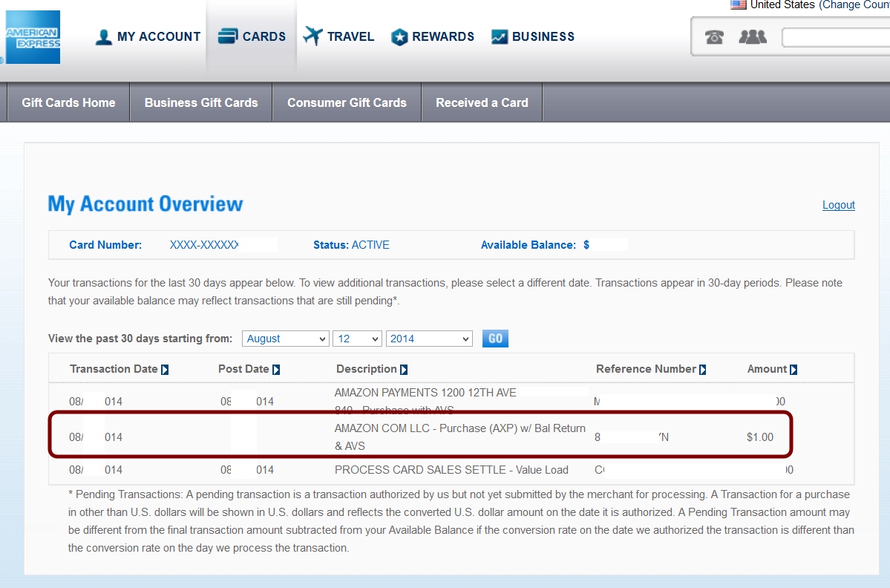Open the My Account menu
The height and width of the screenshot is (588, 890).
[148, 36]
